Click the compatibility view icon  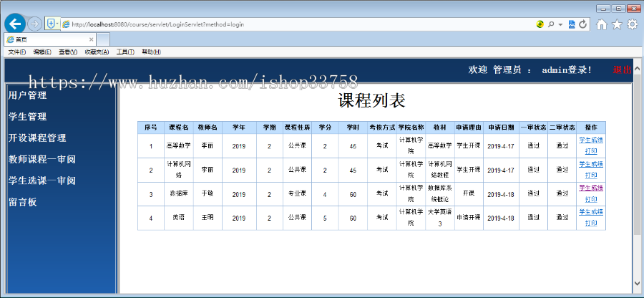(x=572, y=24)
